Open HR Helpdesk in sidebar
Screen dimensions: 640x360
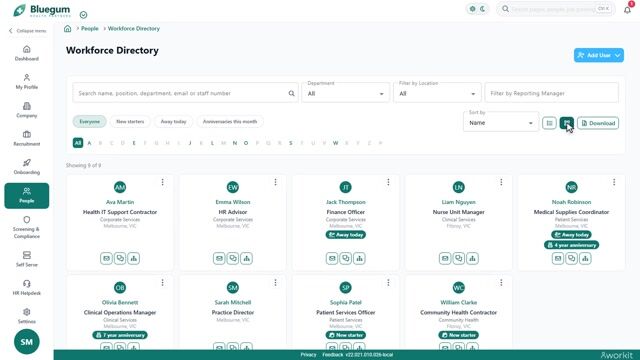27,288
